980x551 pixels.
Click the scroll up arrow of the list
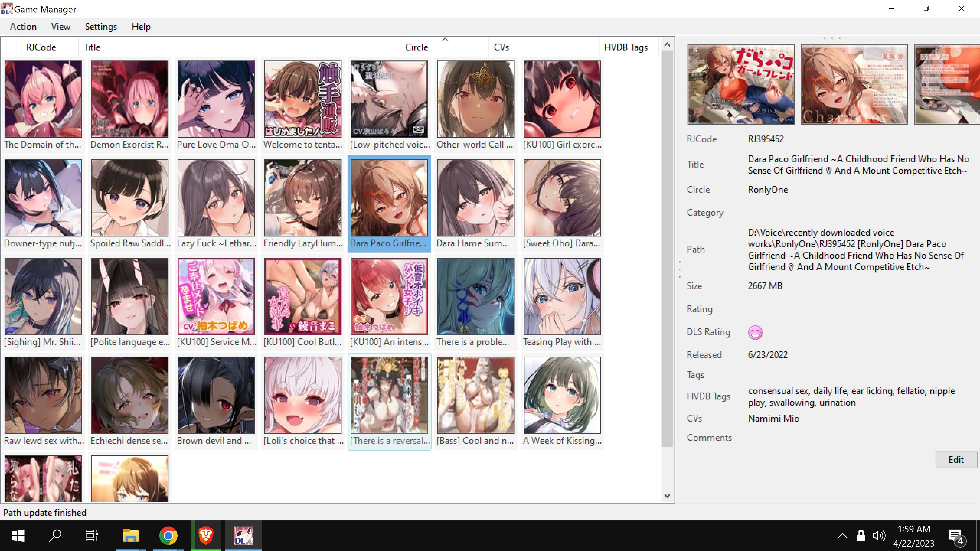(667, 44)
